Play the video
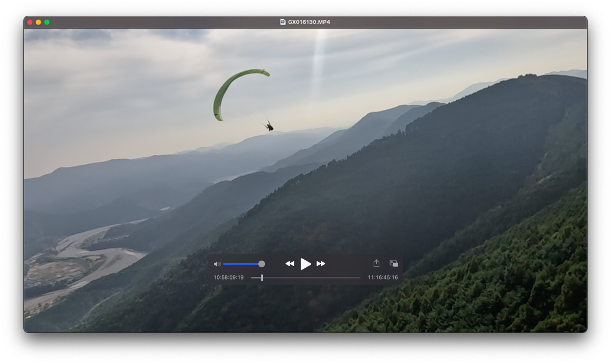 pos(305,264)
